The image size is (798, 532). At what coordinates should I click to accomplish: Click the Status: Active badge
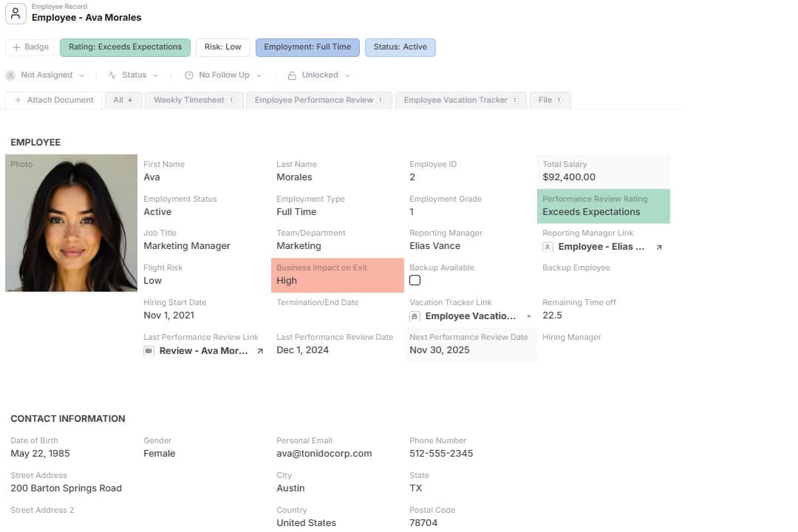400,47
